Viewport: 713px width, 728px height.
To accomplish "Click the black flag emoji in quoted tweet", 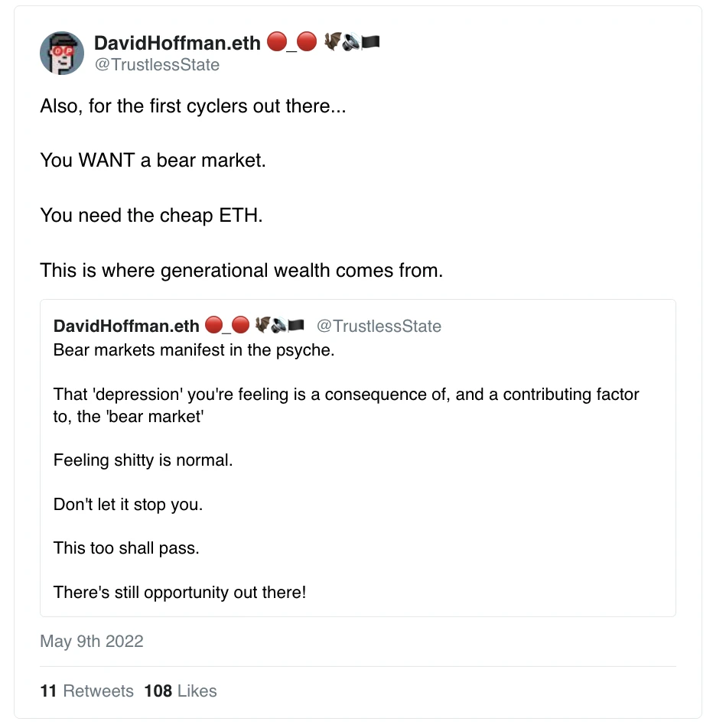I will (296, 326).
